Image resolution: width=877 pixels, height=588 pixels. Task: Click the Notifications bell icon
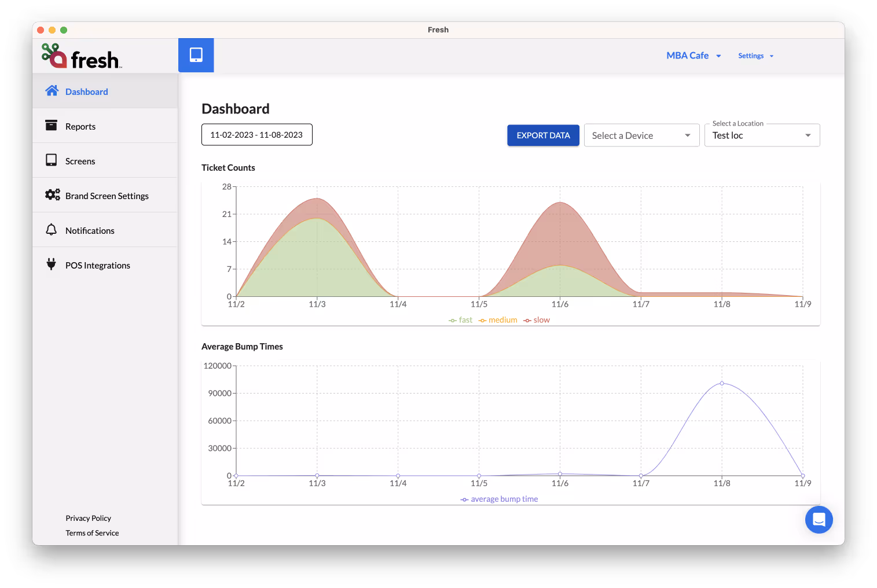pyautogui.click(x=52, y=230)
